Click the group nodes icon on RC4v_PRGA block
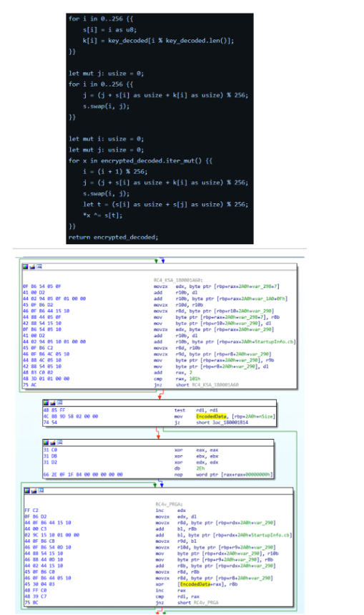The width and height of the screenshot is (364, 615). coord(41,490)
